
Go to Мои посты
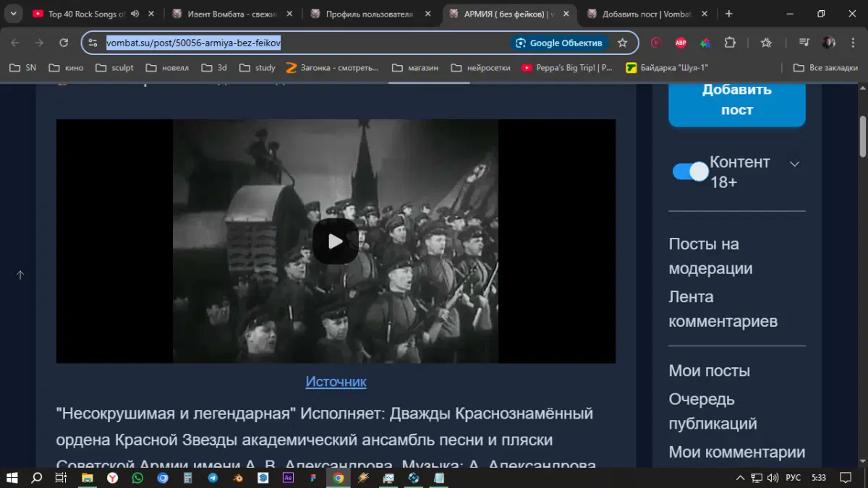(x=709, y=371)
